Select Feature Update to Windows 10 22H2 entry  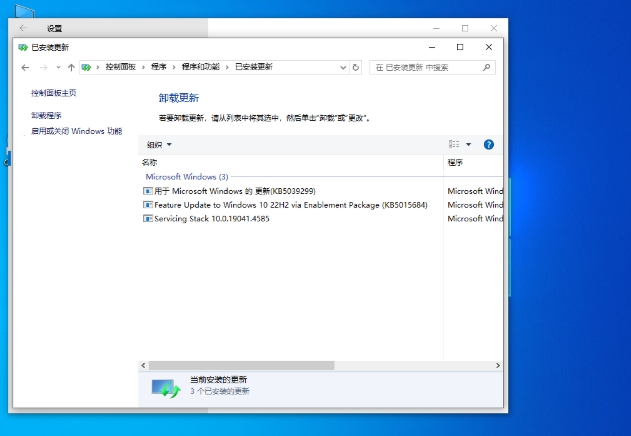290,204
